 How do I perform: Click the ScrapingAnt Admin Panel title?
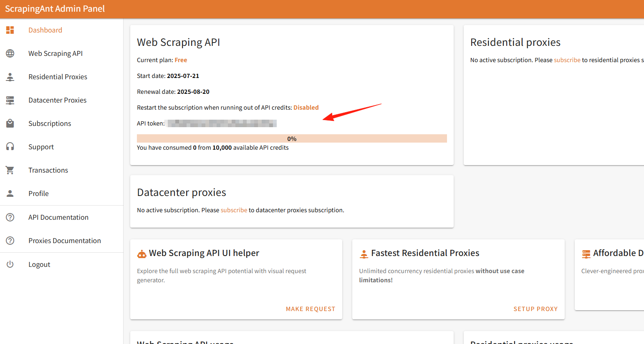click(55, 9)
